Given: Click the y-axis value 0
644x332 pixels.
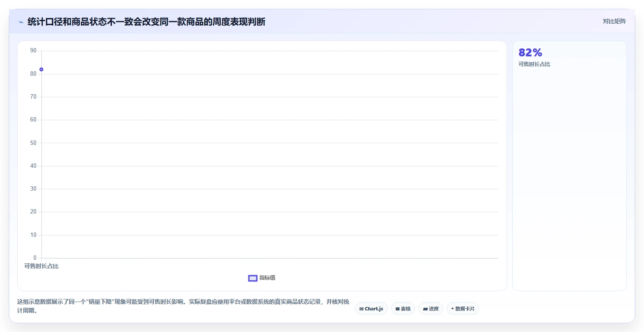Looking at the screenshot, I should [x=35, y=258].
